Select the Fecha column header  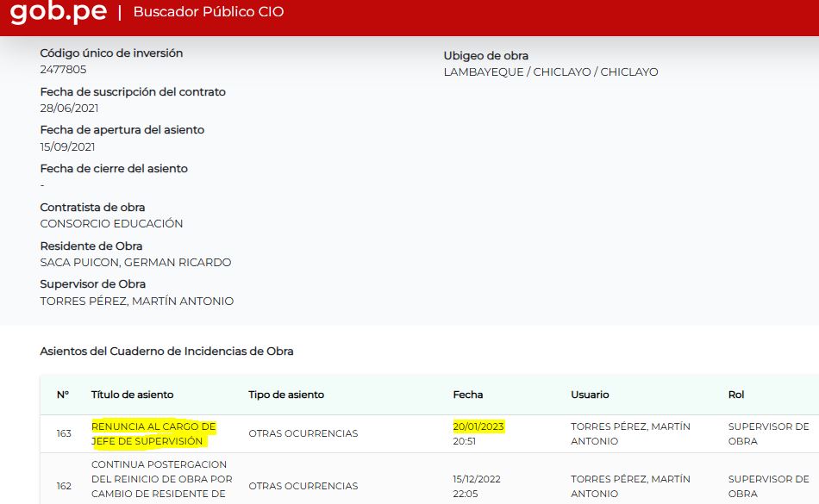coord(467,395)
